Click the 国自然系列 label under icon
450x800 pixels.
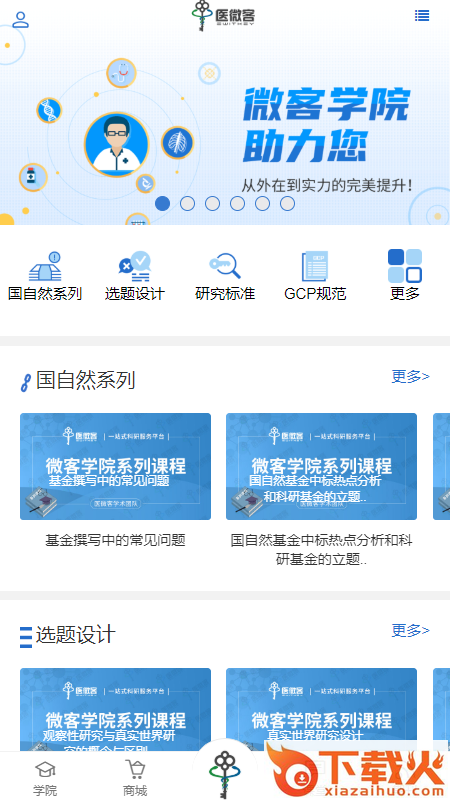[x=45, y=294]
